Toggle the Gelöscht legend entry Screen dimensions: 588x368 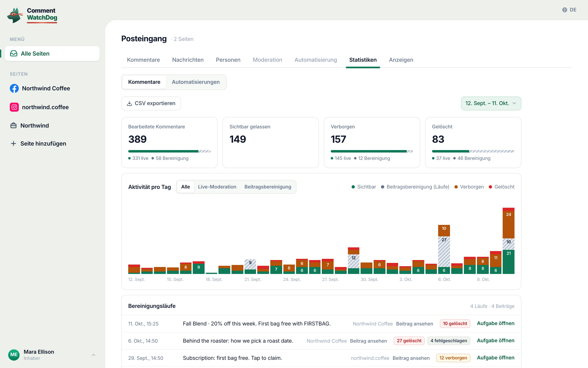(x=501, y=187)
